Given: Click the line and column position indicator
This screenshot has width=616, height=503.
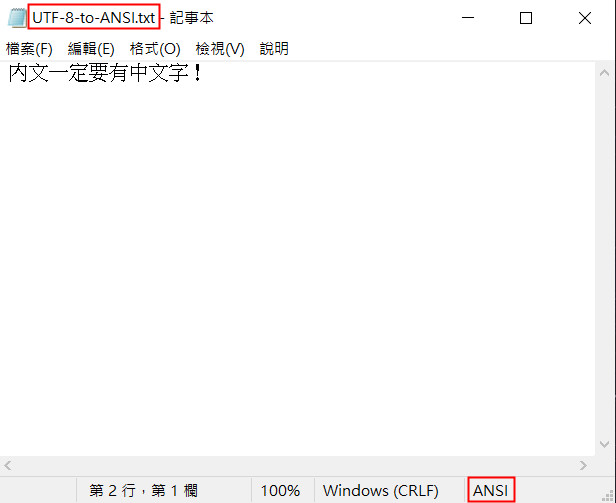Looking at the screenshot, I should click(x=143, y=490).
